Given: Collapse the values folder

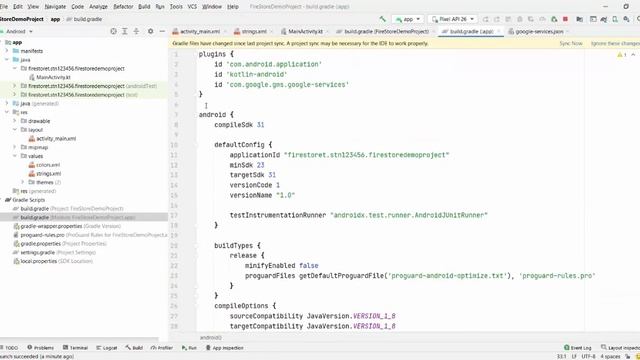Looking at the screenshot, I should click(14, 156).
